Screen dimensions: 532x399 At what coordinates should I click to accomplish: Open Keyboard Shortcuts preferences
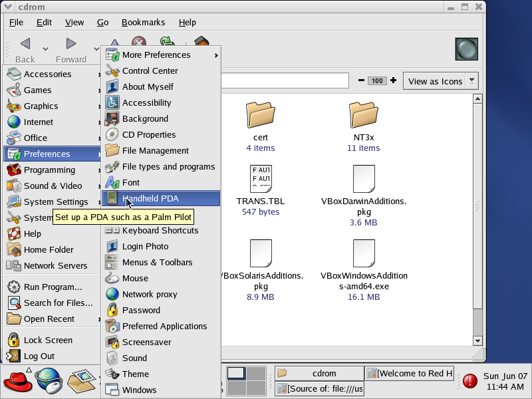click(161, 230)
